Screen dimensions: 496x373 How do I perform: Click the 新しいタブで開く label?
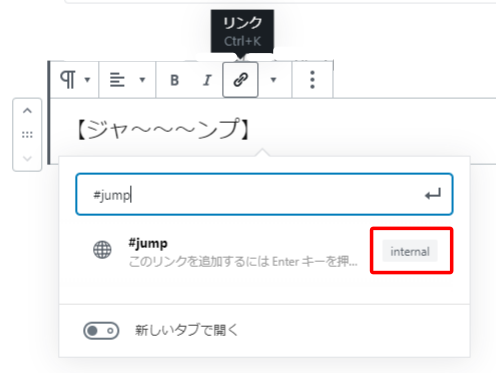pyautogui.click(x=186, y=330)
